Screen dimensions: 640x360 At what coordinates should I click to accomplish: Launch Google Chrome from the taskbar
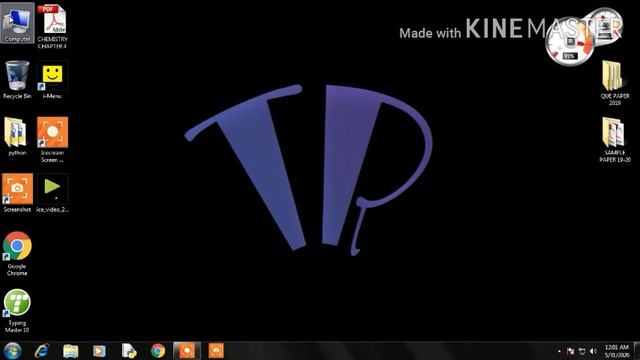158,351
